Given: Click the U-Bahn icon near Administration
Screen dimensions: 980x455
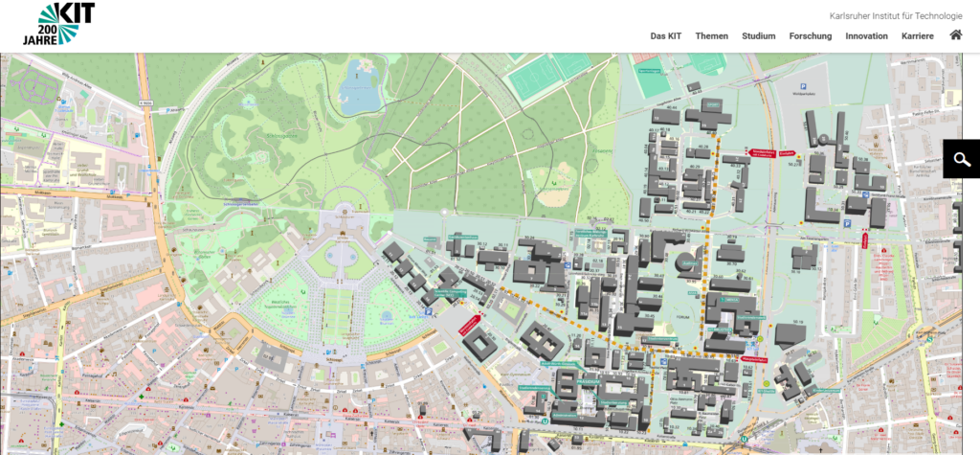Looking at the screenshot, I should pyautogui.click(x=546, y=421).
